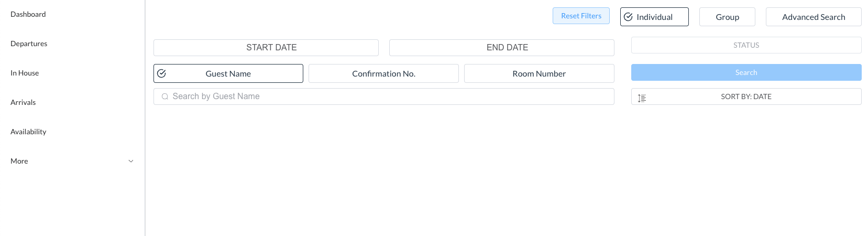Click the blue Search button
Viewport: 868px width, 236px height.
746,72
